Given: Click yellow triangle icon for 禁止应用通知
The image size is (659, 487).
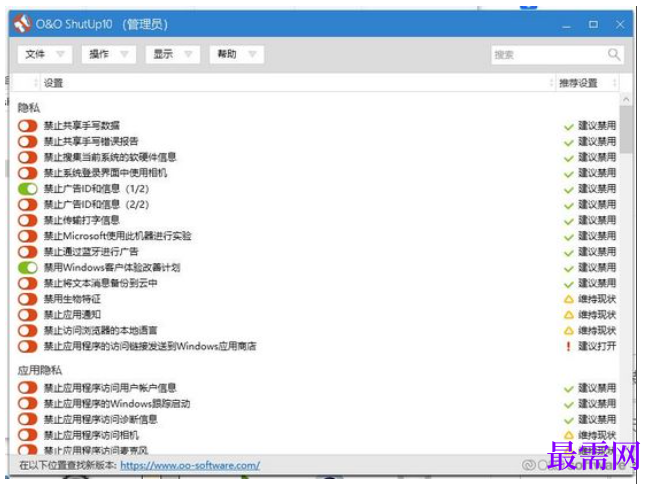Looking at the screenshot, I should [x=569, y=315].
